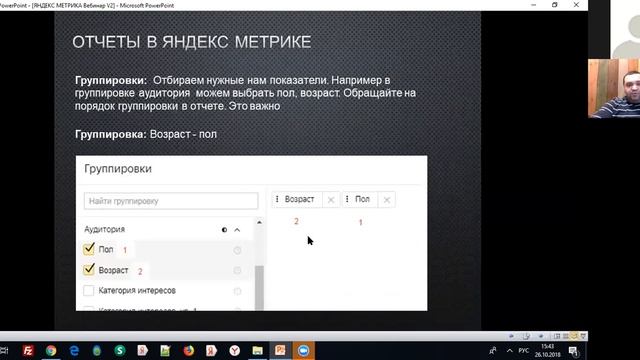Image resolution: width=640 pixels, height=360 pixels.
Task: Switch to PowerPoint taskbar icon
Action: click(x=280, y=351)
